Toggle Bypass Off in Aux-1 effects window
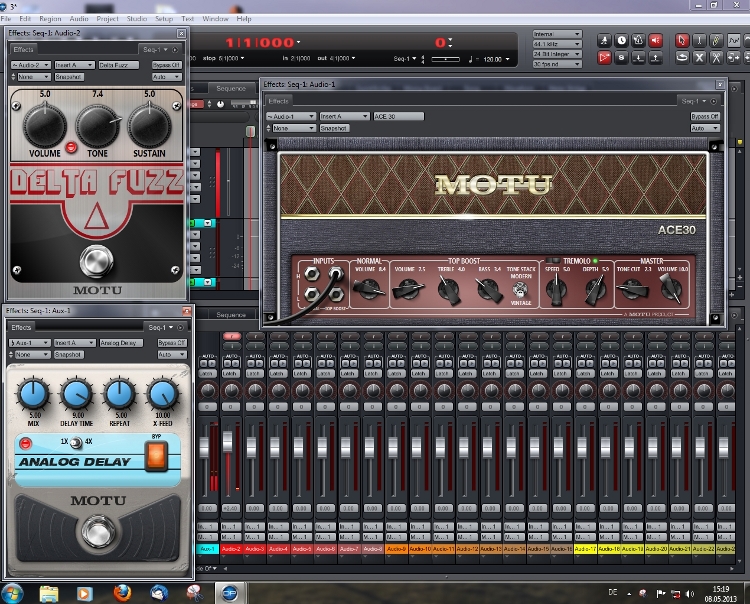Screen dimensions: 750x604 [172, 343]
